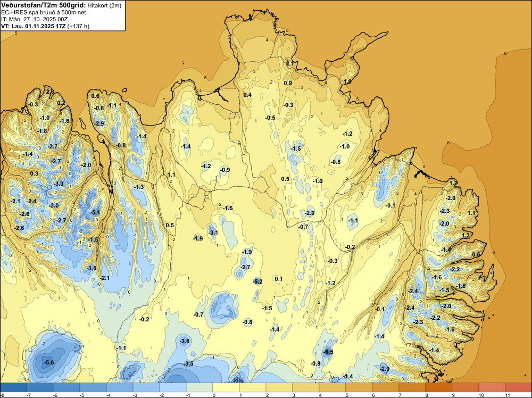
Task: Click the "2.1" temperature value
Action: [290, 63]
